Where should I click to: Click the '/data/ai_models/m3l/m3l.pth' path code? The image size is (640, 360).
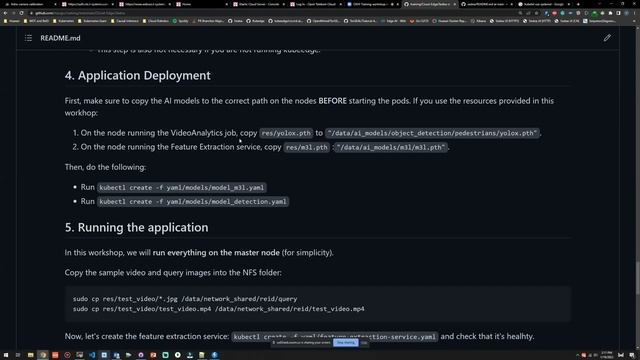pos(390,147)
